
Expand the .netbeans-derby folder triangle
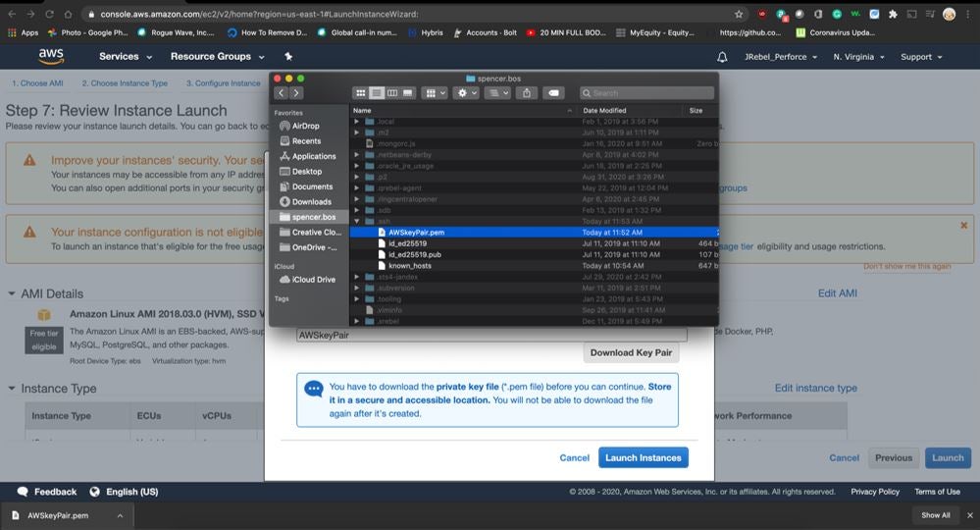point(357,154)
